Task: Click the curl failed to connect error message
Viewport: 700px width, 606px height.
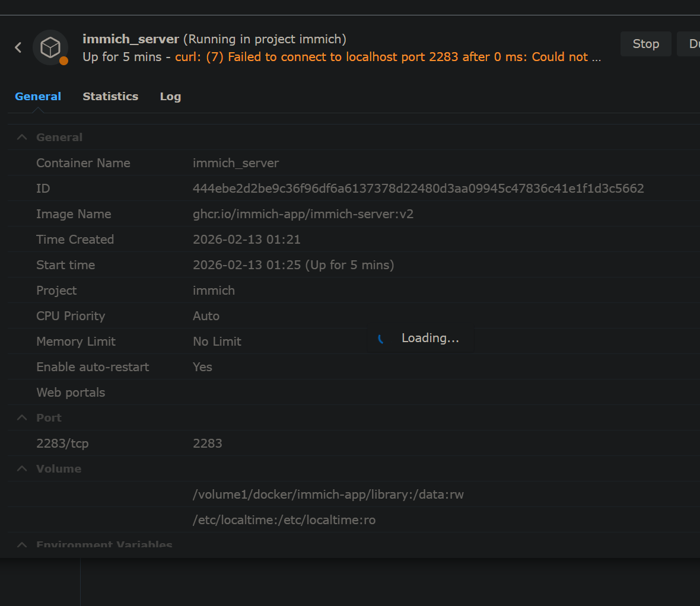Action: coord(388,57)
